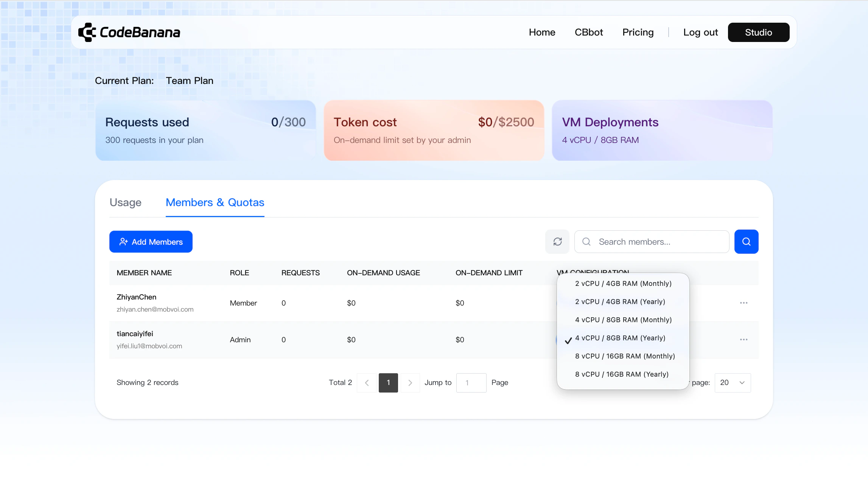Open the three-dot menu for ZhiyanChen
This screenshot has height=478, width=868.
(744, 303)
